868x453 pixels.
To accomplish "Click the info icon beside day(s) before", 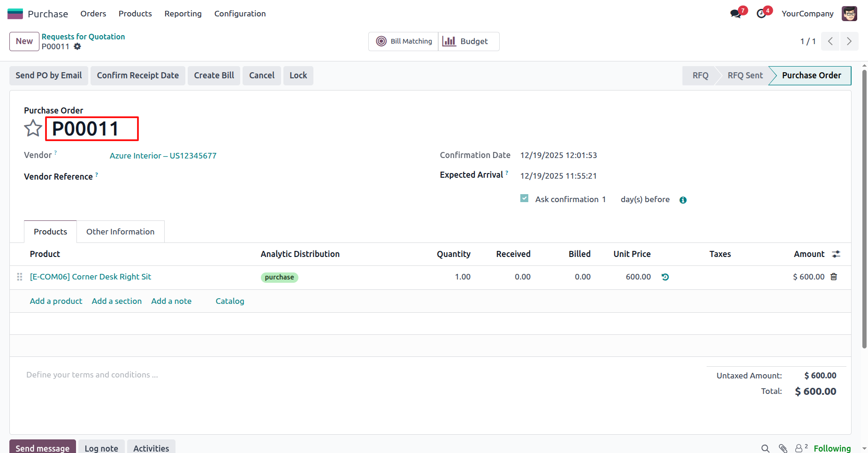I will [683, 200].
